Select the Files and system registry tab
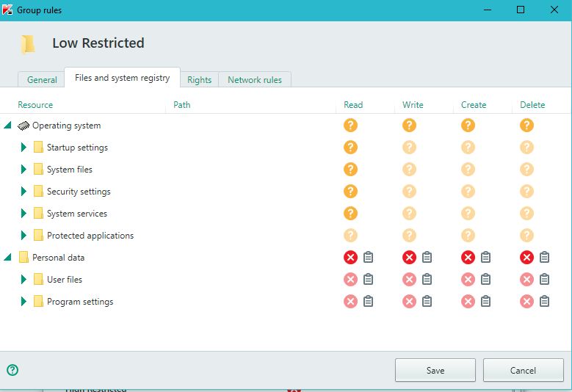The width and height of the screenshot is (572, 392). (122, 78)
